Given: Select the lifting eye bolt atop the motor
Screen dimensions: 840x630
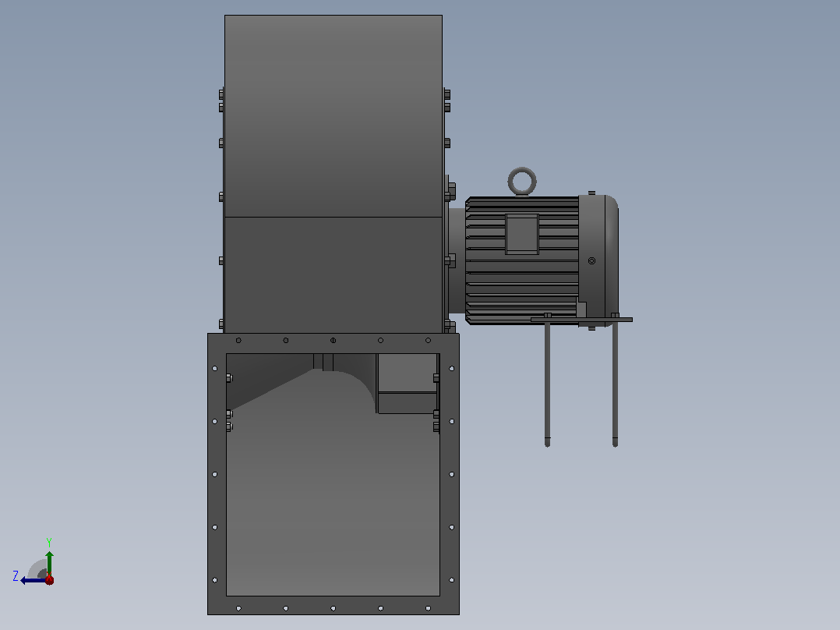Looking at the screenshot, I should point(522,182).
